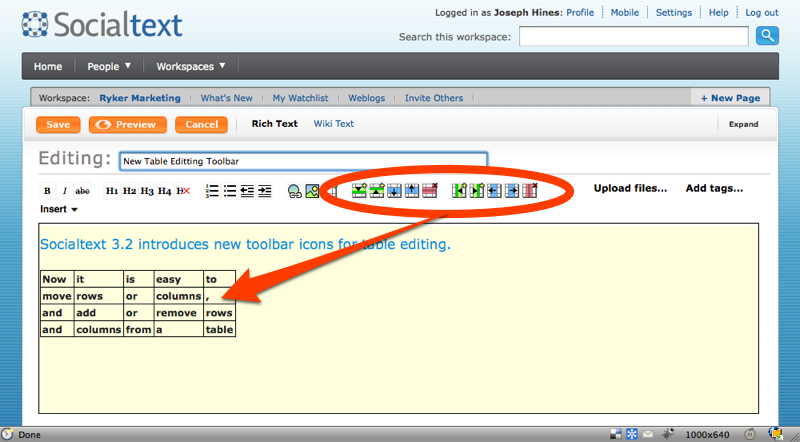The image size is (800, 442).
Task: Open What's New page
Action: (x=227, y=98)
